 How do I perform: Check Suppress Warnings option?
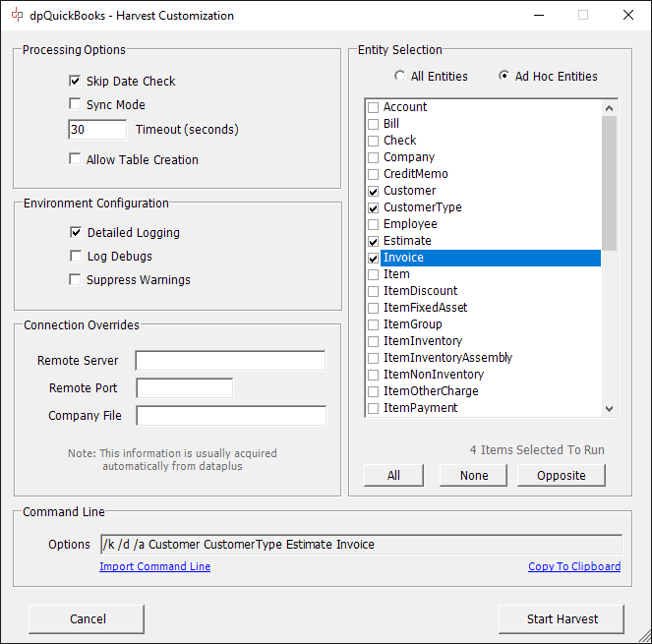pos(75,279)
